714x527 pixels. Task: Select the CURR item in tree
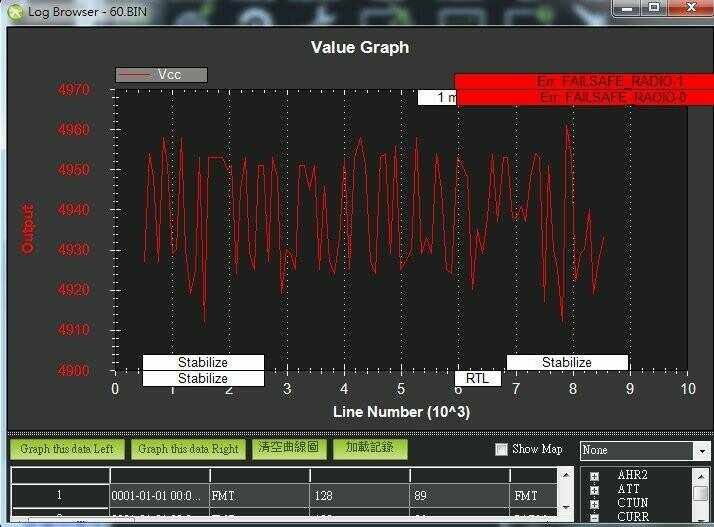(x=634, y=517)
